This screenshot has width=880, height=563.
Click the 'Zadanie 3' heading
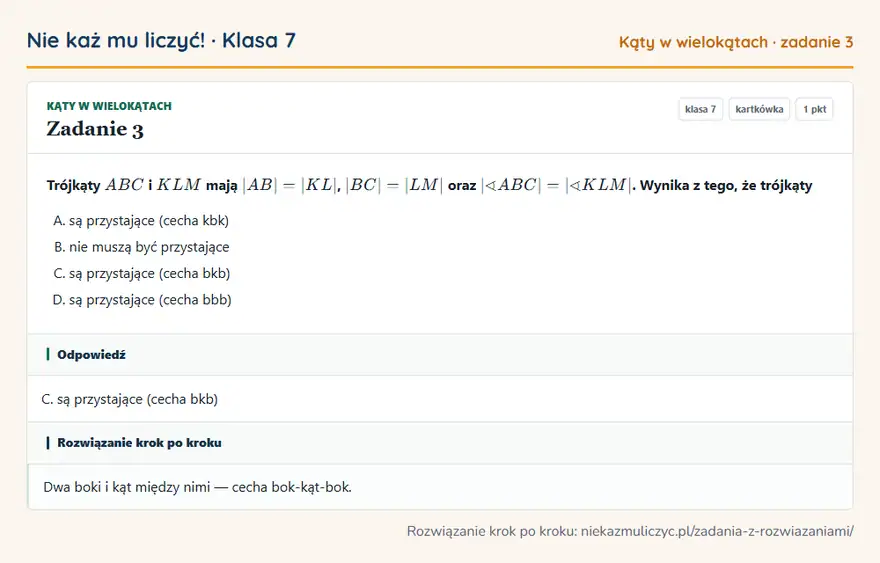95,129
